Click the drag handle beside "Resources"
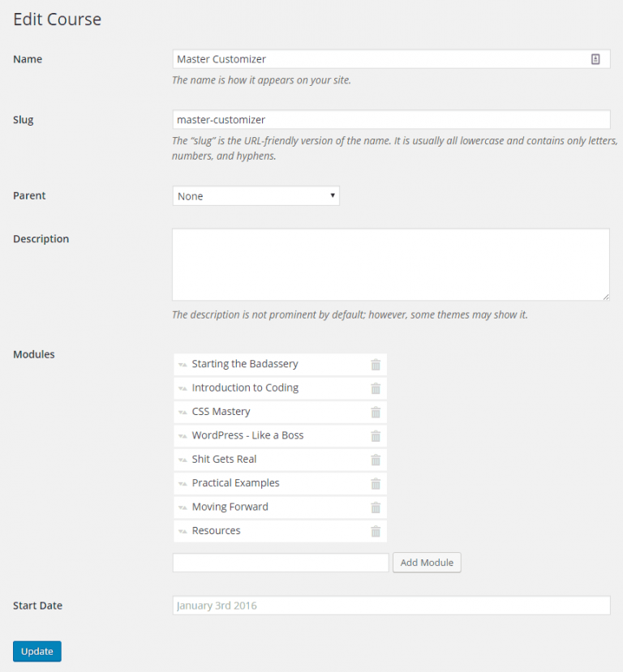 pyautogui.click(x=183, y=531)
